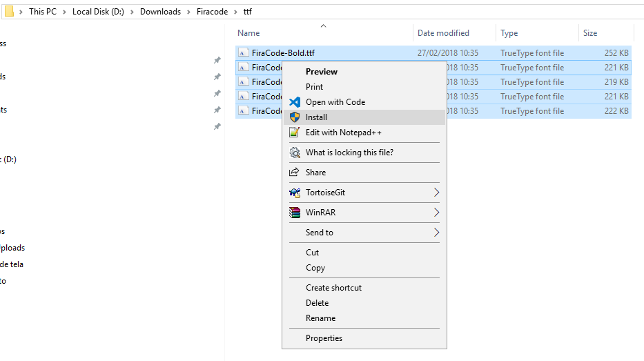Select file FiraCode-Bold.ttf
This screenshot has width=644, height=361.
point(284,53)
